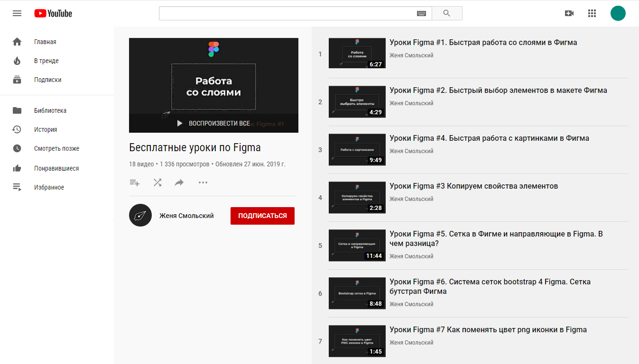Open Смотреть позже in sidebar
Screen dimensions: 639x364
56,148
